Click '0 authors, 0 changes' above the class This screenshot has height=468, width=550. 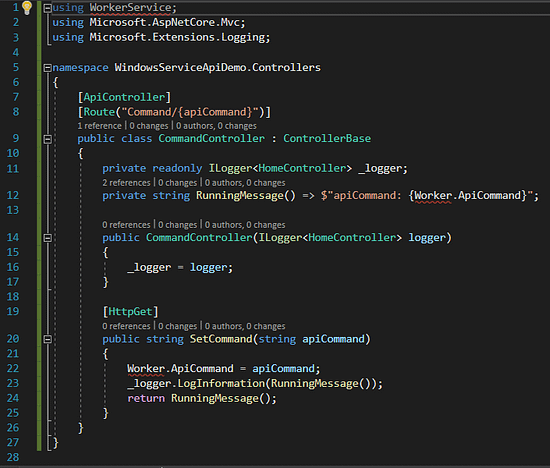pos(216,126)
